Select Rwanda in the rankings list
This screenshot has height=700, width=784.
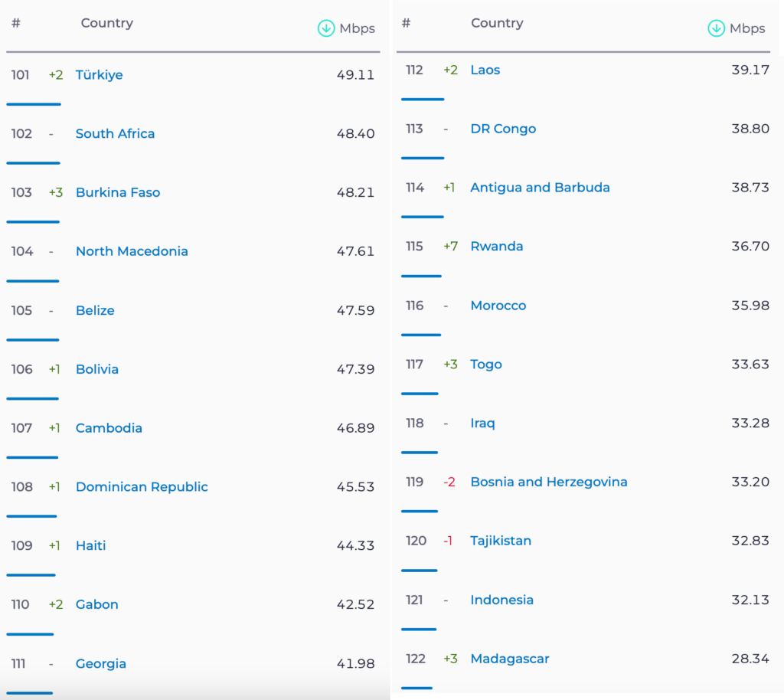tap(497, 247)
